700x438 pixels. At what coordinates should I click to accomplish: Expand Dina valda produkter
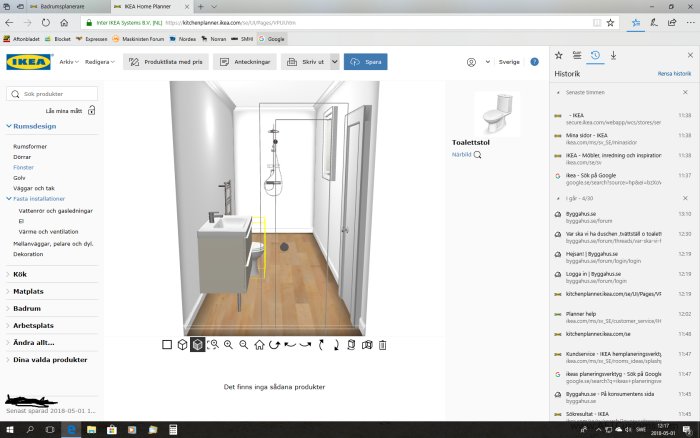46,359
